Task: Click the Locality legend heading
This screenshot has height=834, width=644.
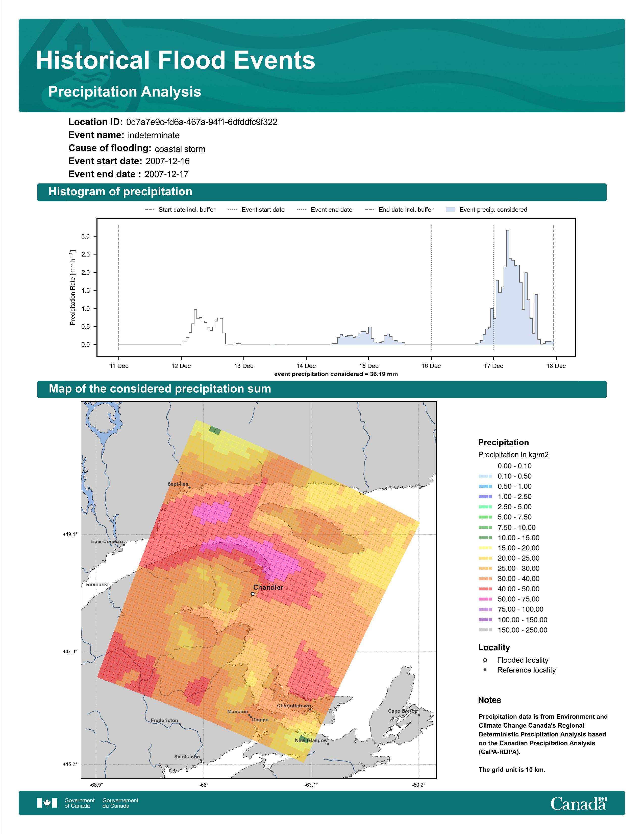Action: click(494, 648)
